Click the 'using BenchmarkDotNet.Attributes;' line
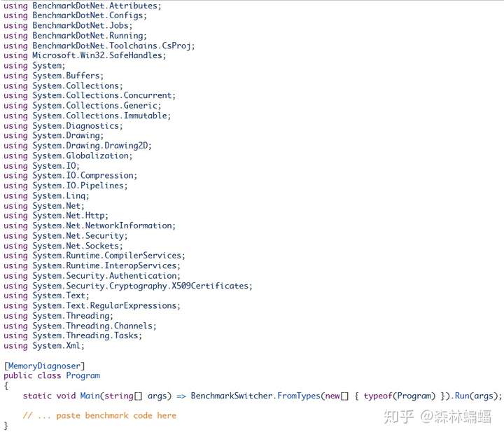Viewport: 504px width, 437px height. click(x=83, y=6)
